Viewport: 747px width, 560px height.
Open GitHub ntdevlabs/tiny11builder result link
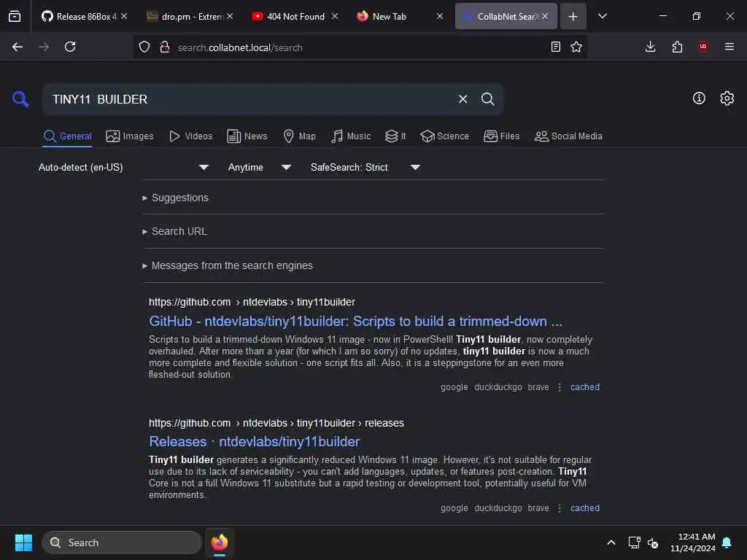pyautogui.click(x=355, y=322)
